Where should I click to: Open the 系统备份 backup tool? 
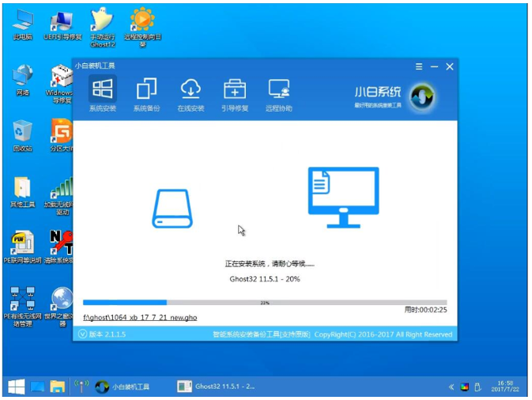pyautogui.click(x=146, y=89)
